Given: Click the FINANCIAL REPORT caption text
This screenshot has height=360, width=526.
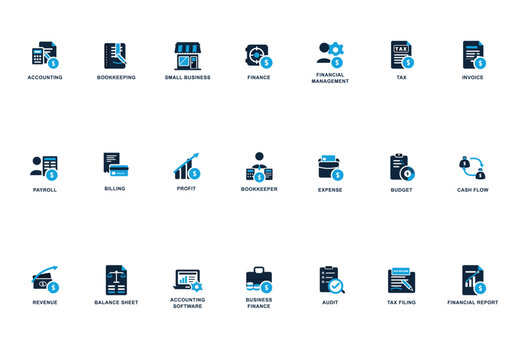Looking at the screenshot, I should tap(473, 302).
